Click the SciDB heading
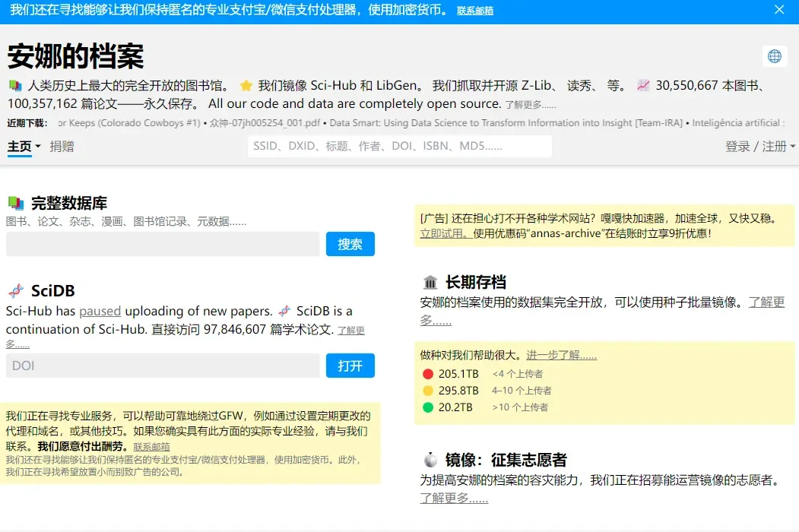This screenshot has width=799, height=532. point(53,291)
